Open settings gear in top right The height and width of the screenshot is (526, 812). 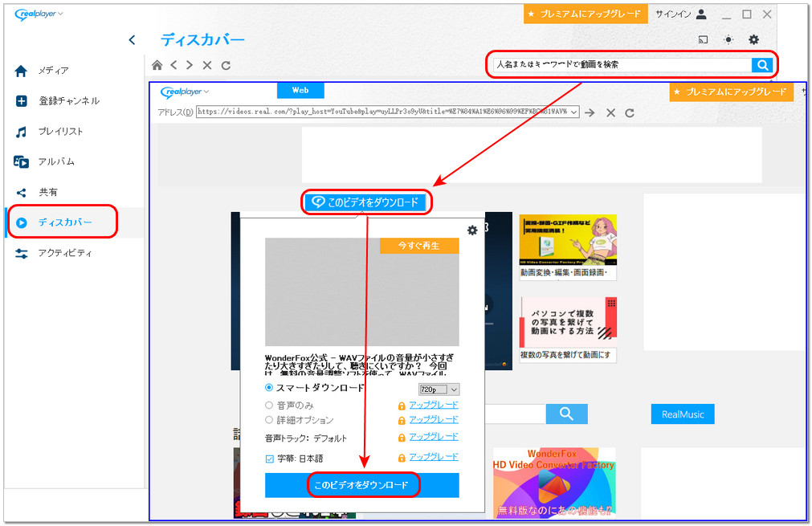pyautogui.click(x=754, y=40)
